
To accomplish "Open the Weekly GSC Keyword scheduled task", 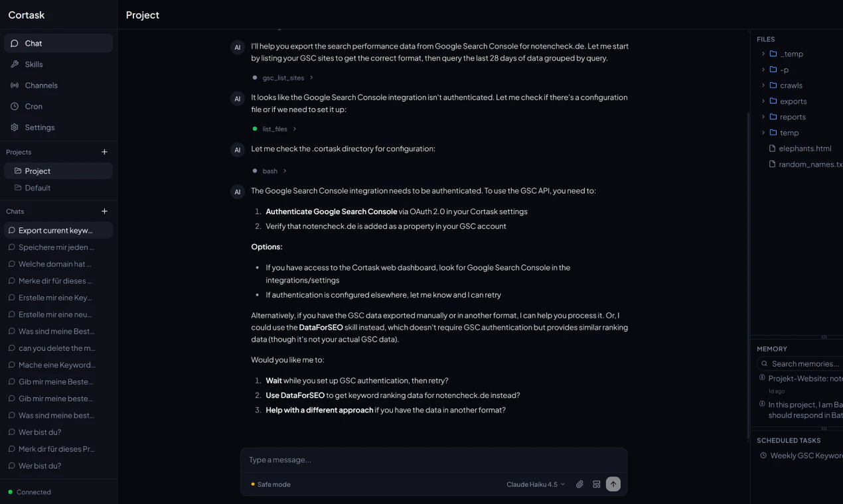I will click(x=806, y=456).
